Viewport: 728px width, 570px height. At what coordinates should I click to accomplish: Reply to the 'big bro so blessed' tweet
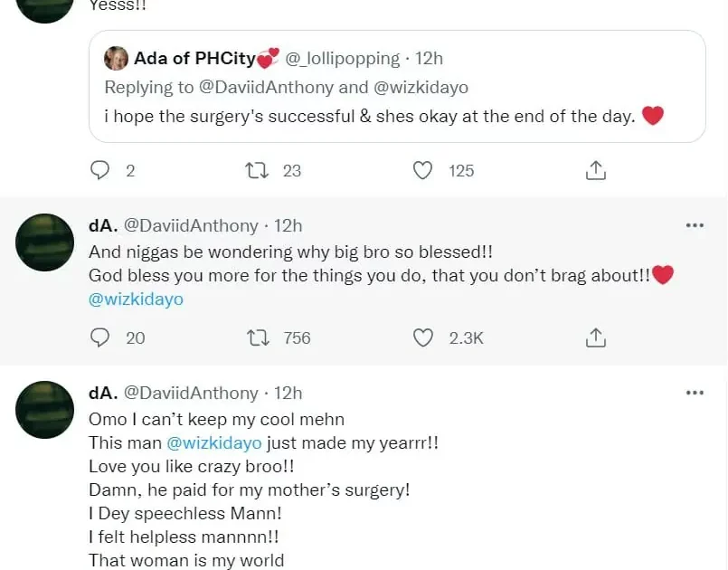101,337
